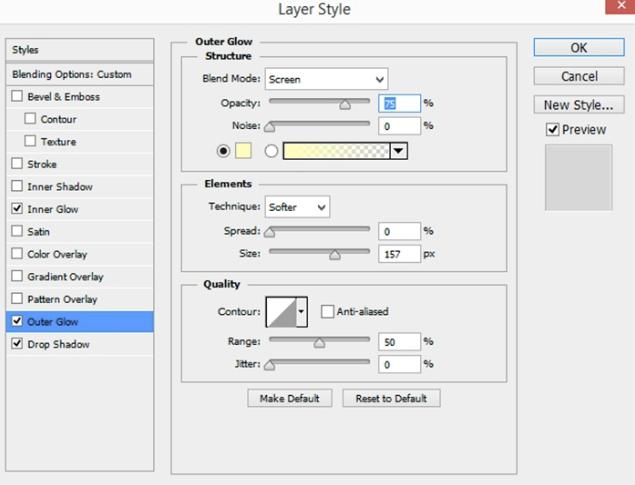This screenshot has width=635, height=485.
Task: Click the Contour curve thumbnail
Action: click(281, 311)
